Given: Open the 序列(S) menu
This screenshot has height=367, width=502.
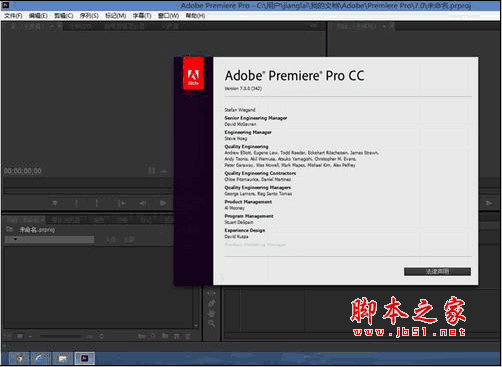Looking at the screenshot, I should pyautogui.click(x=89, y=16).
